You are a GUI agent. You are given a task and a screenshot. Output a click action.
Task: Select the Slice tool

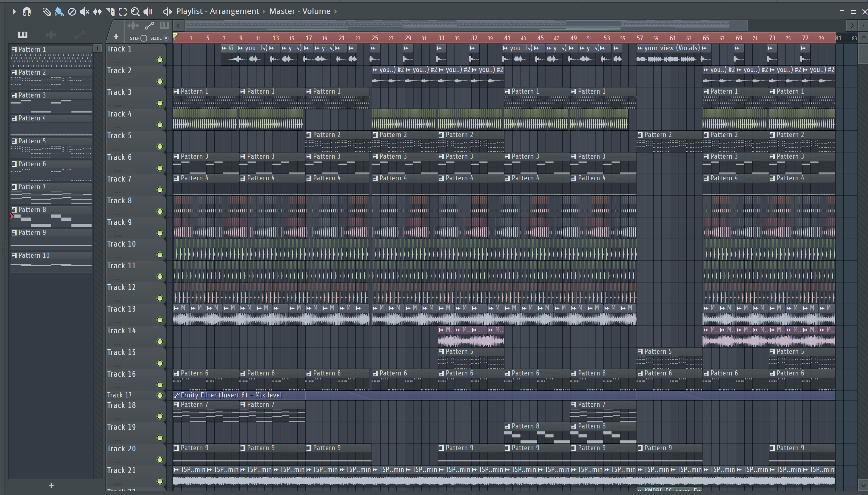(x=110, y=11)
